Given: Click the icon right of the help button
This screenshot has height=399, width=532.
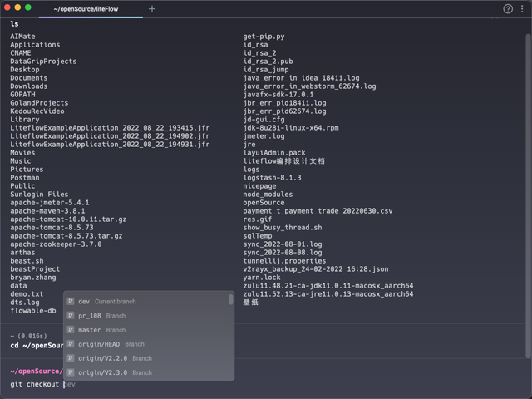Looking at the screenshot, I should click(x=522, y=8).
